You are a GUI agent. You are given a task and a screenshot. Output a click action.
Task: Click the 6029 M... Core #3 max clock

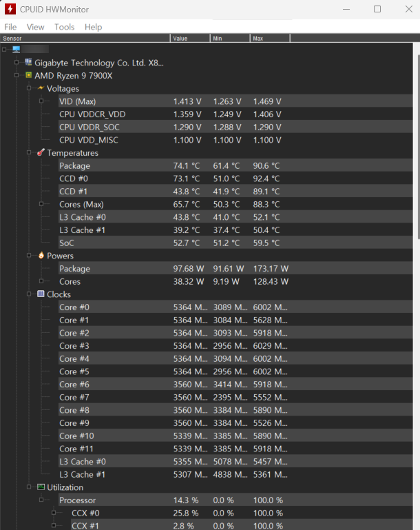(x=271, y=345)
